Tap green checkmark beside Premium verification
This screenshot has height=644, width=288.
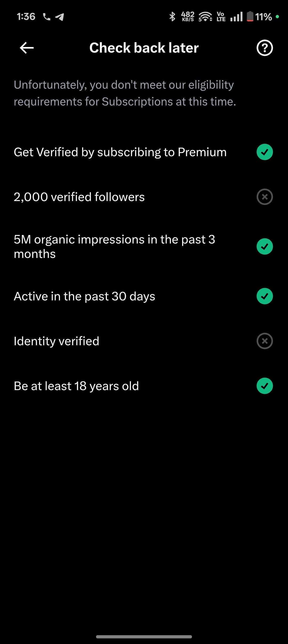(x=265, y=152)
